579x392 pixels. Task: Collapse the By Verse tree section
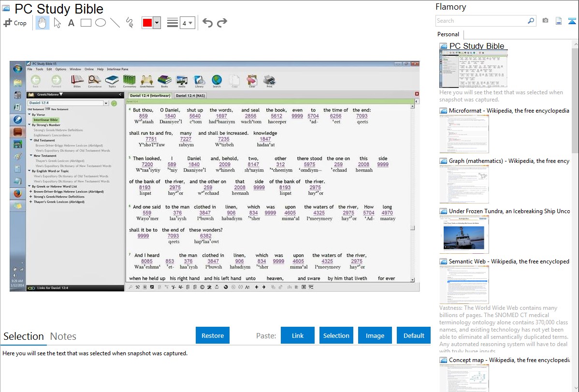tap(29, 115)
